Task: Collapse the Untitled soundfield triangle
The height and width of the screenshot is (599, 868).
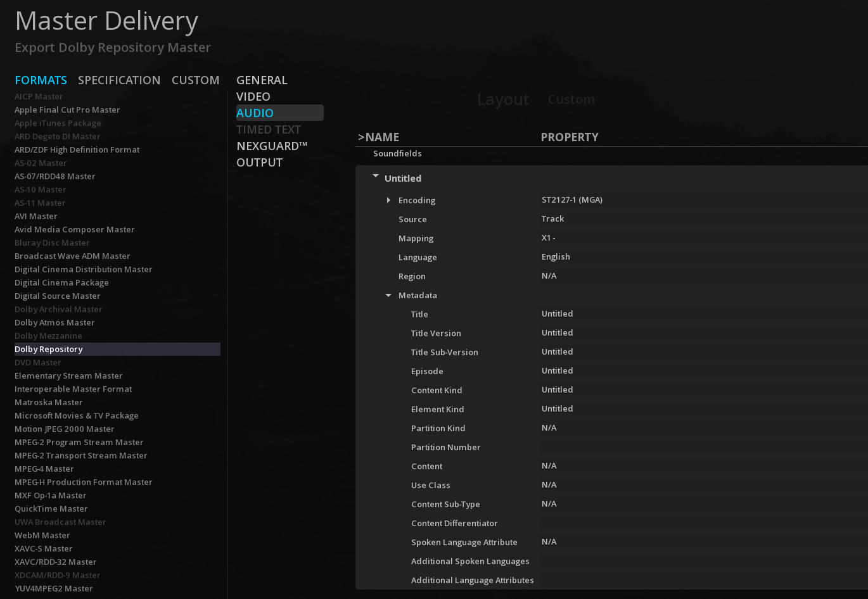Action: click(376, 177)
